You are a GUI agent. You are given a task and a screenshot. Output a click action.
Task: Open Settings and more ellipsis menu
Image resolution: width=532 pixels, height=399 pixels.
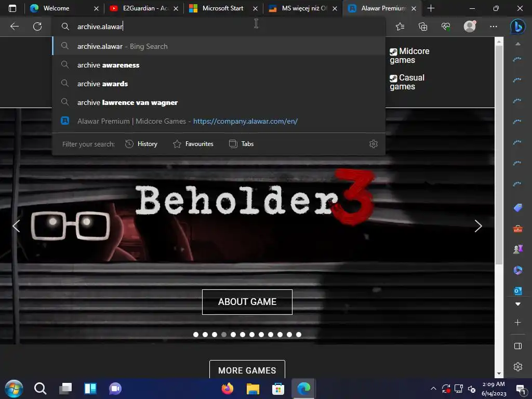494,26
